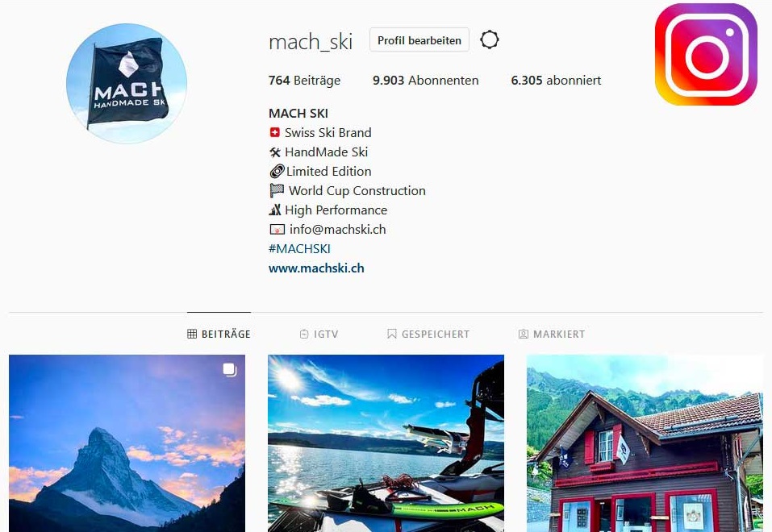
Task: Open the lake wakeboard boat post
Action: (x=386, y=443)
